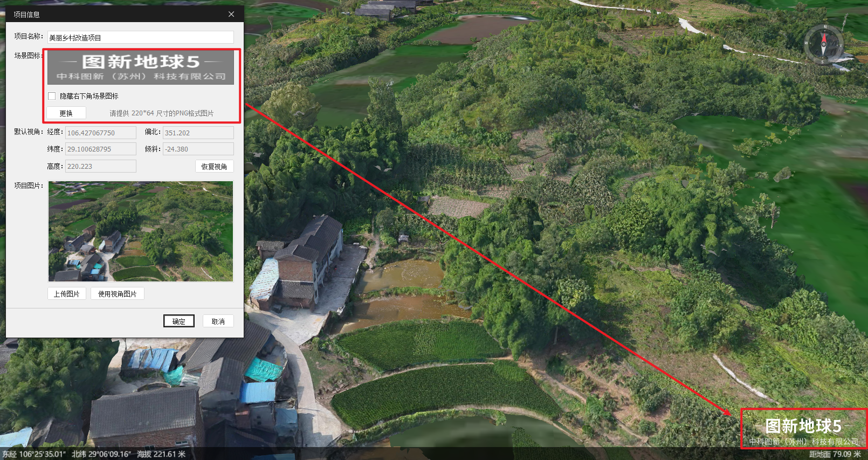This screenshot has width=868, height=460.
Task: Click the 距地面 distance readout in the status bar
Action: pos(835,454)
